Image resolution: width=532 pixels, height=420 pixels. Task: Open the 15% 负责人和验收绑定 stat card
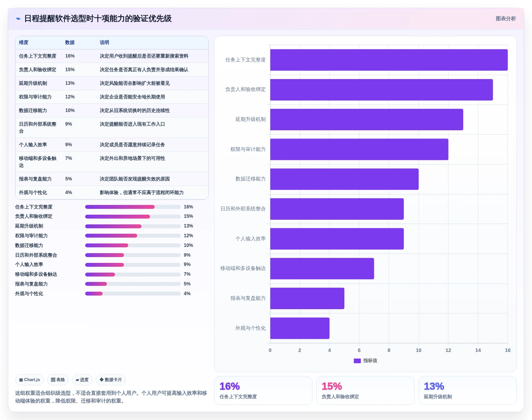coord(365,390)
